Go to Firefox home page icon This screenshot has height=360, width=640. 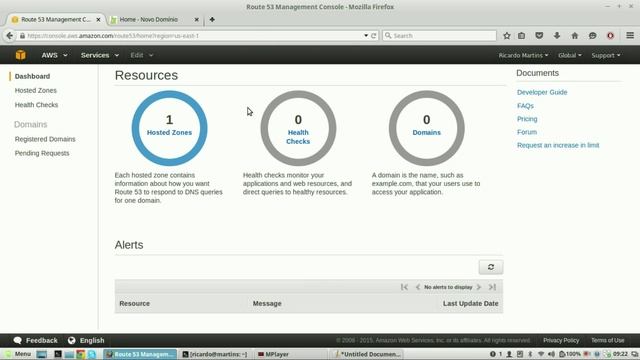pyautogui.click(x=575, y=36)
